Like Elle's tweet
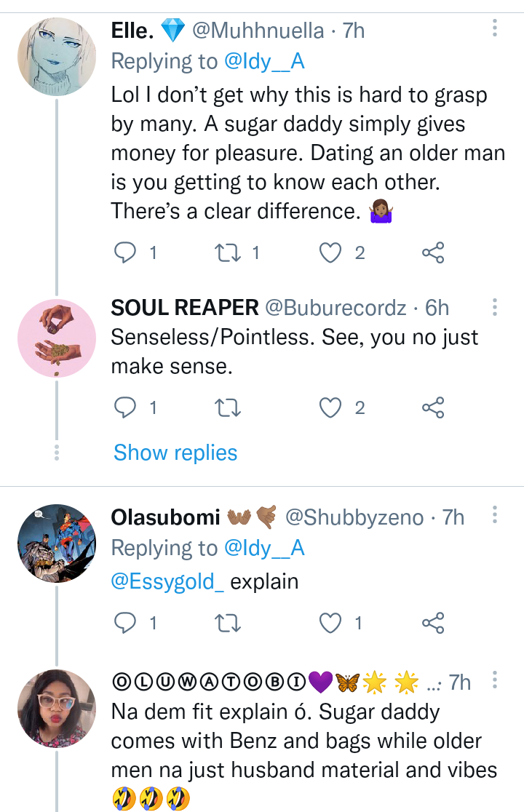Viewport: 524px width, 812px height. pyautogui.click(x=331, y=252)
